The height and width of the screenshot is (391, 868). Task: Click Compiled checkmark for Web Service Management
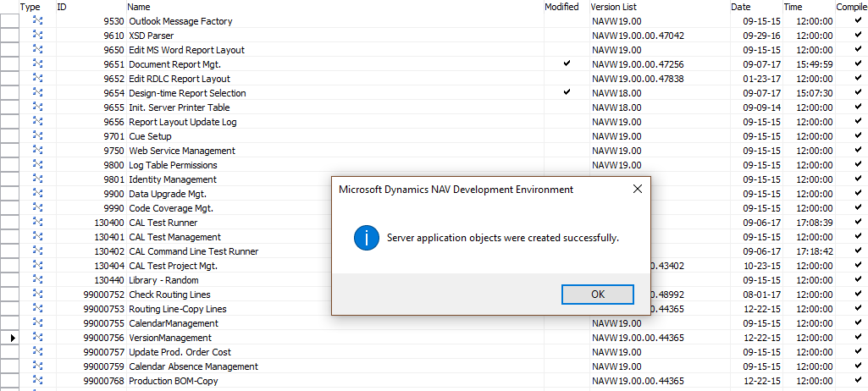pos(858,150)
